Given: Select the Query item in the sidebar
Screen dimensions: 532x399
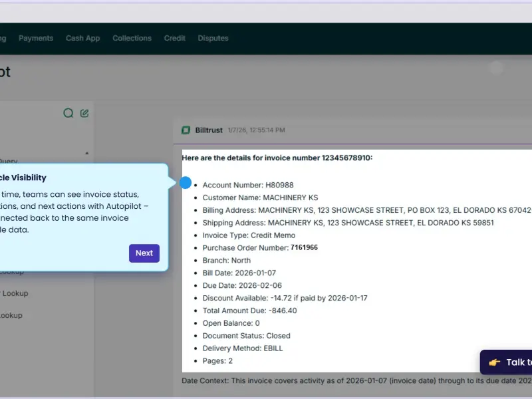Looking at the screenshot, I should (9, 161).
